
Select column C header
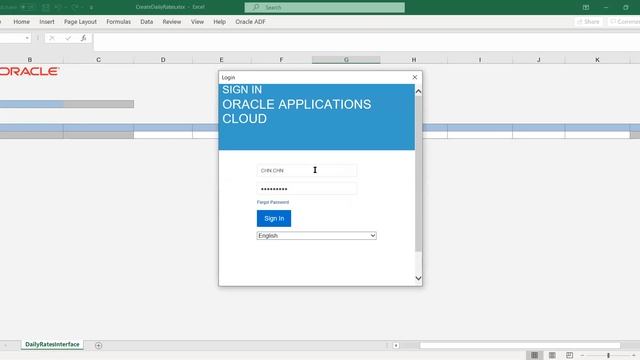click(x=98, y=60)
